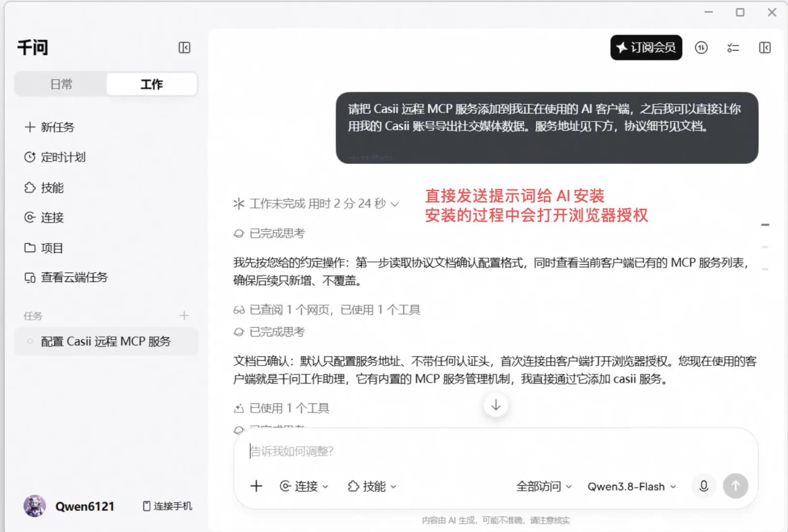Viewport: 788px width, 532px height.
Task: Switch to the 日常 tab
Action: (x=61, y=84)
